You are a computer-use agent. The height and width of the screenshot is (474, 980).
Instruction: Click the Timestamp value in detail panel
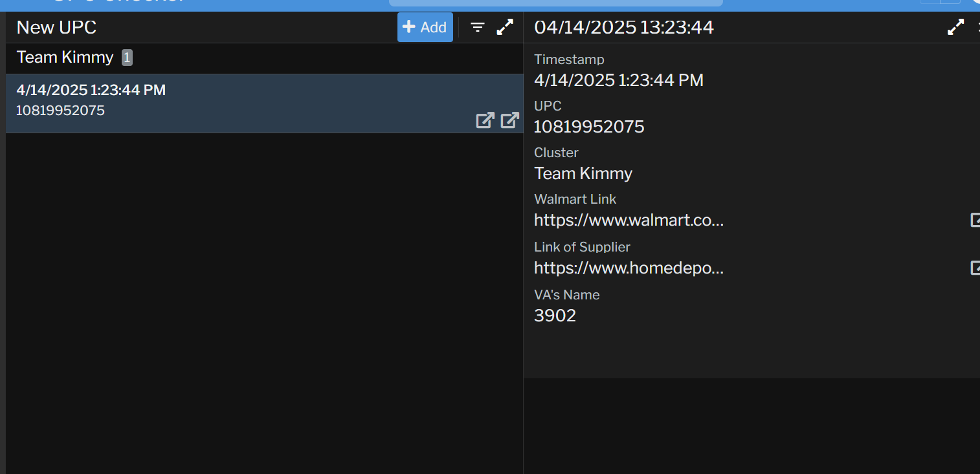(x=618, y=80)
